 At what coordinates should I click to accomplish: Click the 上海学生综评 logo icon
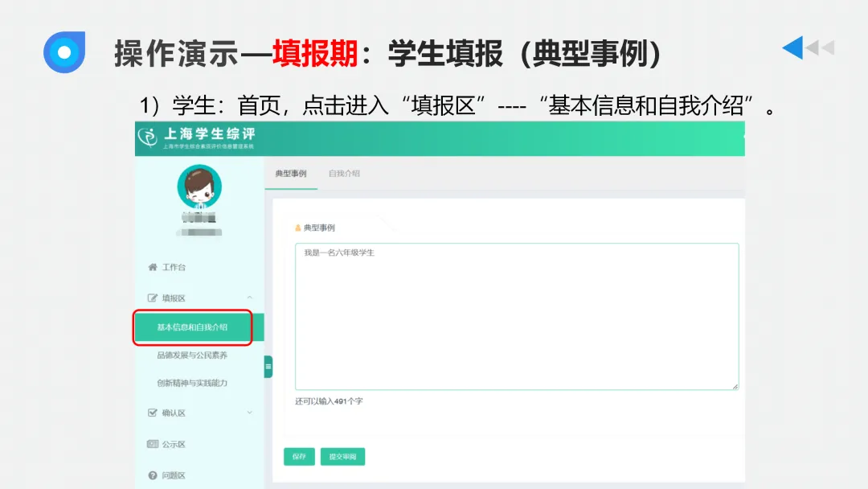[149, 138]
